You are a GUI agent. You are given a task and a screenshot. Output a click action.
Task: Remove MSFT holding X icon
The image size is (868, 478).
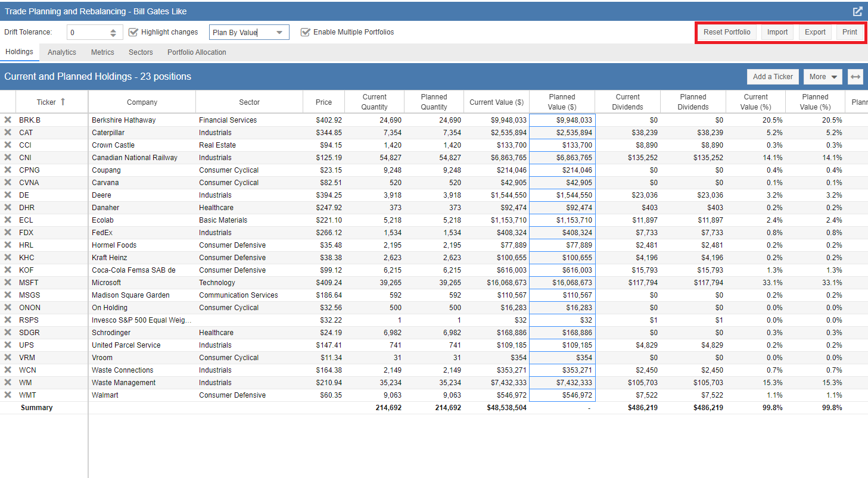(x=8, y=282)
